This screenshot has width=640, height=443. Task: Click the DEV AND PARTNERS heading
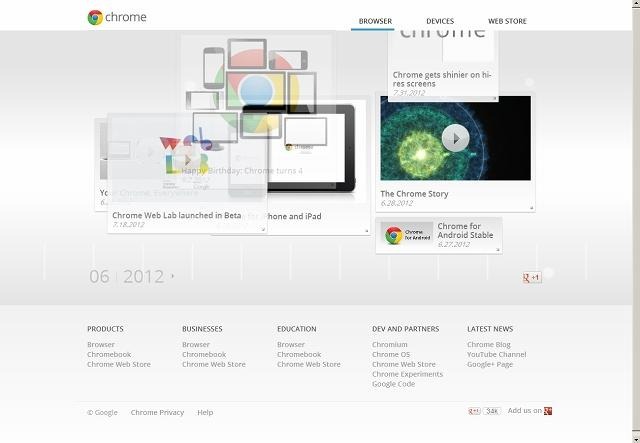tap(406, 329)
